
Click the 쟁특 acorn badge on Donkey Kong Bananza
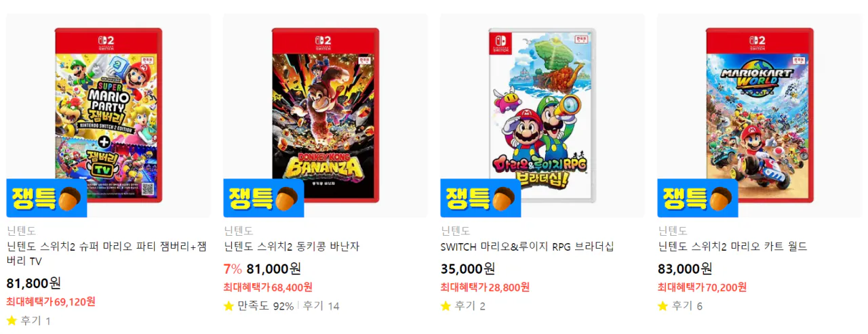pyautogui.click(x=264, y=198)
